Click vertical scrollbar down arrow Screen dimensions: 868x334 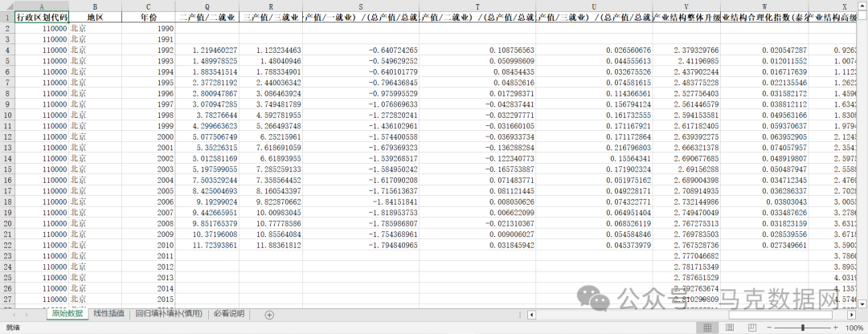click(862, 303)
